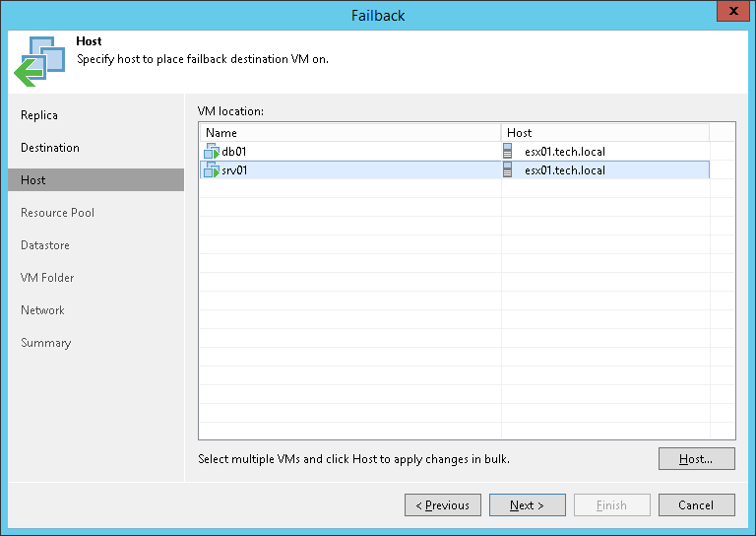Click the srv01 VM icon
Screen dimensions: 756x536
(211, 170)
